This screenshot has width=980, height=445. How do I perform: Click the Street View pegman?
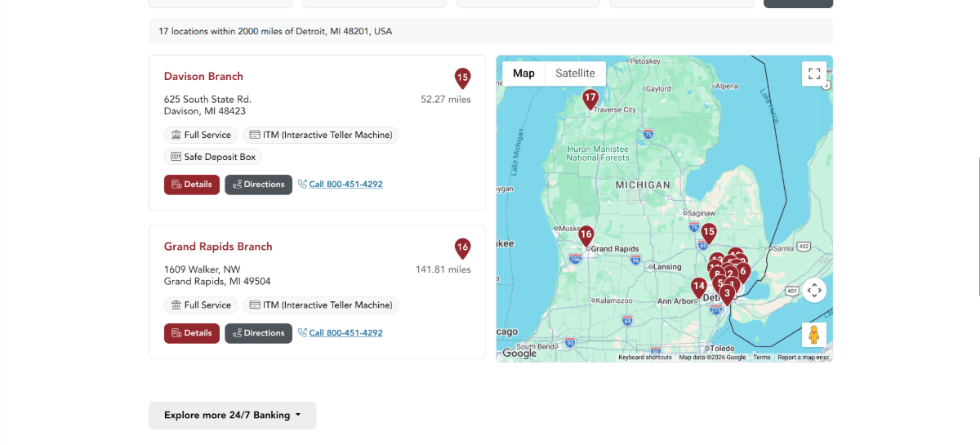(x=814, y=335)
